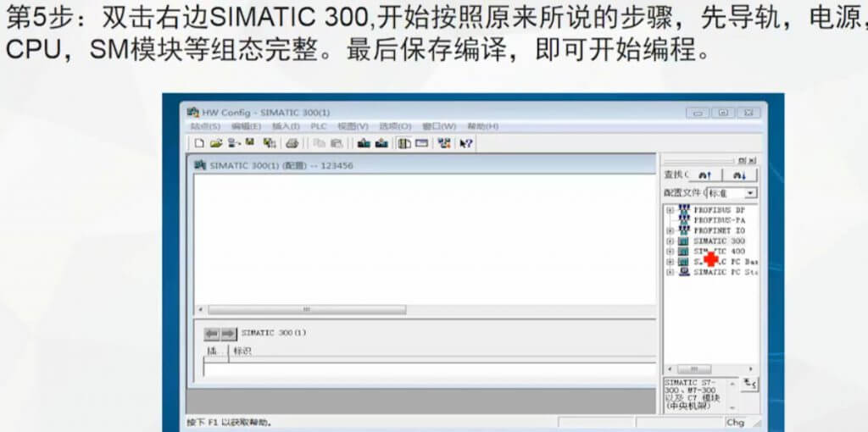Click the Open folder toolbar icon
Screen dimensions: 868x432
click(216, 144)
